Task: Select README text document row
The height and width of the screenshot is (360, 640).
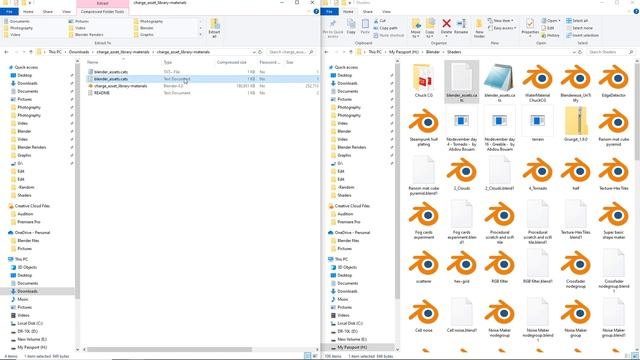Action: tap(203, 93)
